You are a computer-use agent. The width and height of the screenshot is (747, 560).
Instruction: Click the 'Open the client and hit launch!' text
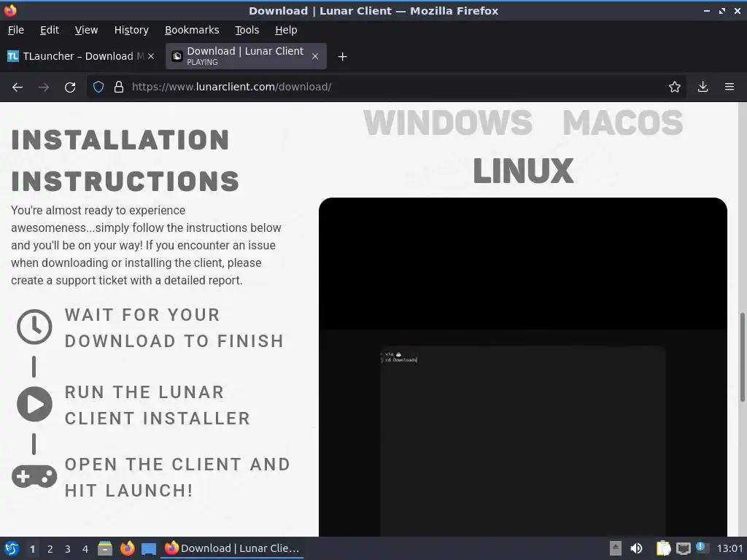point(177,477)
